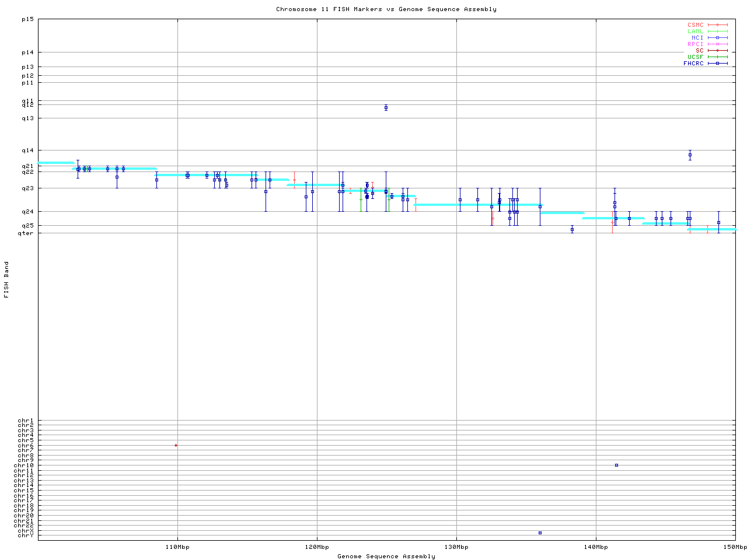Select the LANL legend label
747x560 pixels.
click(x=695, y=32)
